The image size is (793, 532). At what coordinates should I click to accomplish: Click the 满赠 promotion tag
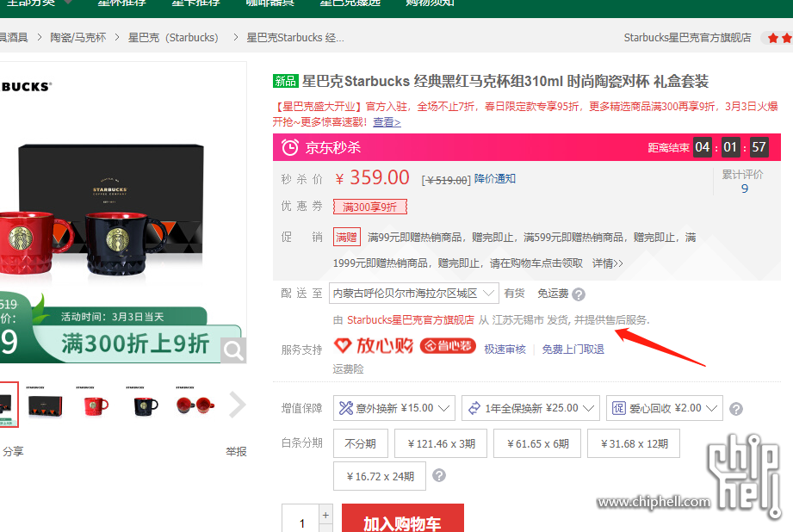(x=346, y=237)
